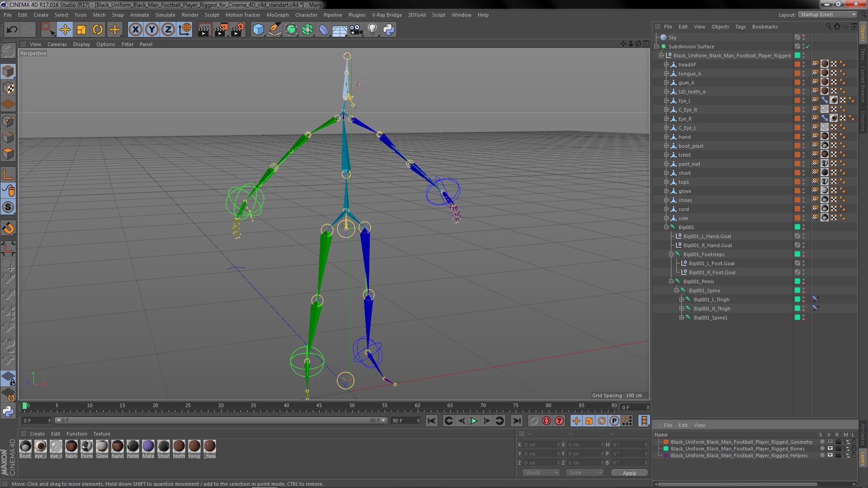Toggle X axis lock
Screen dimensions: 868x488
135,30
